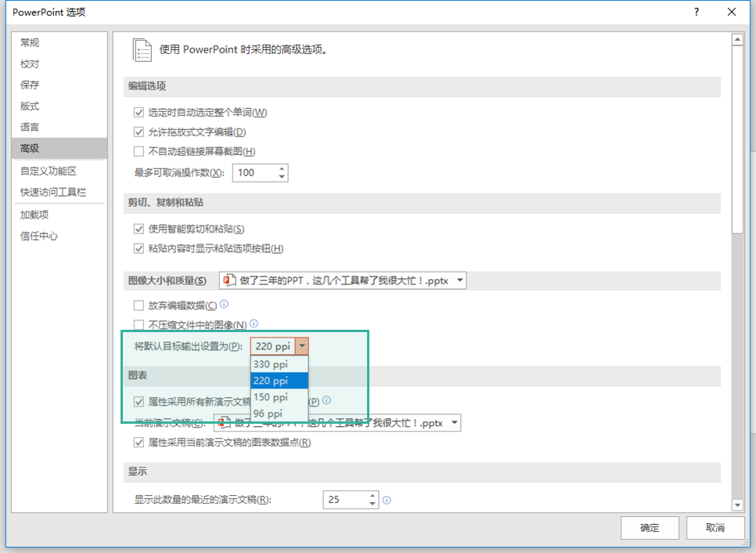Open the 常规 options category
Image resolution: width=756 pixels, height=553 pixels.
coord(59,42)
